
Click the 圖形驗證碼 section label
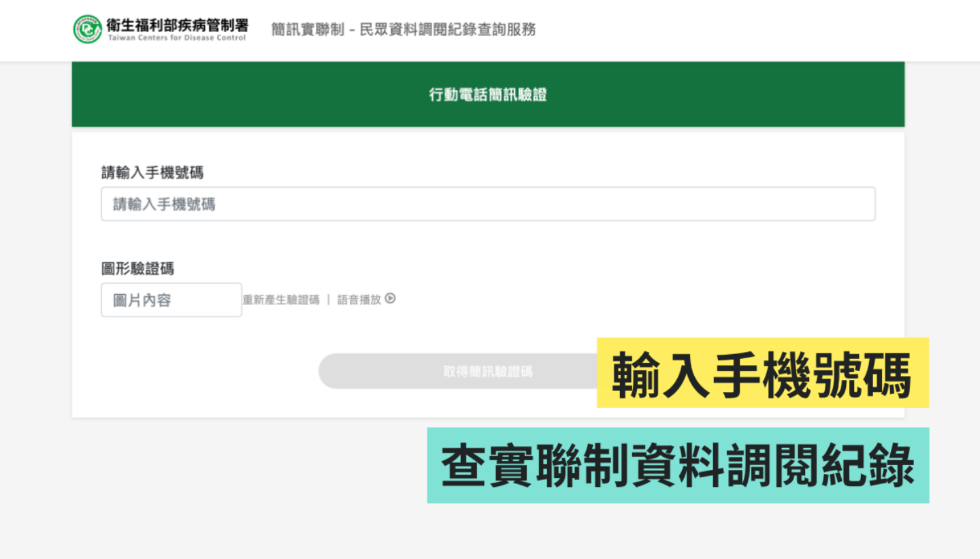tap(136, 268)
